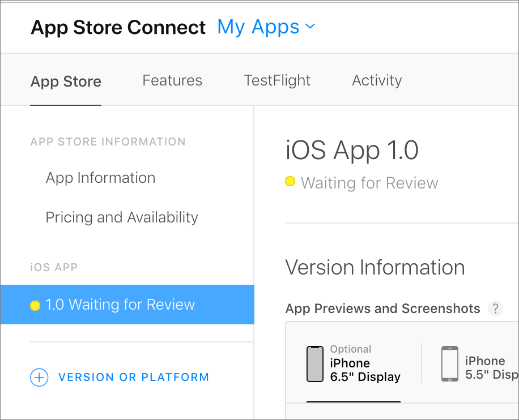Select the Activity tab
This screenshot has height=420, width=519.
tap(377, 80)
